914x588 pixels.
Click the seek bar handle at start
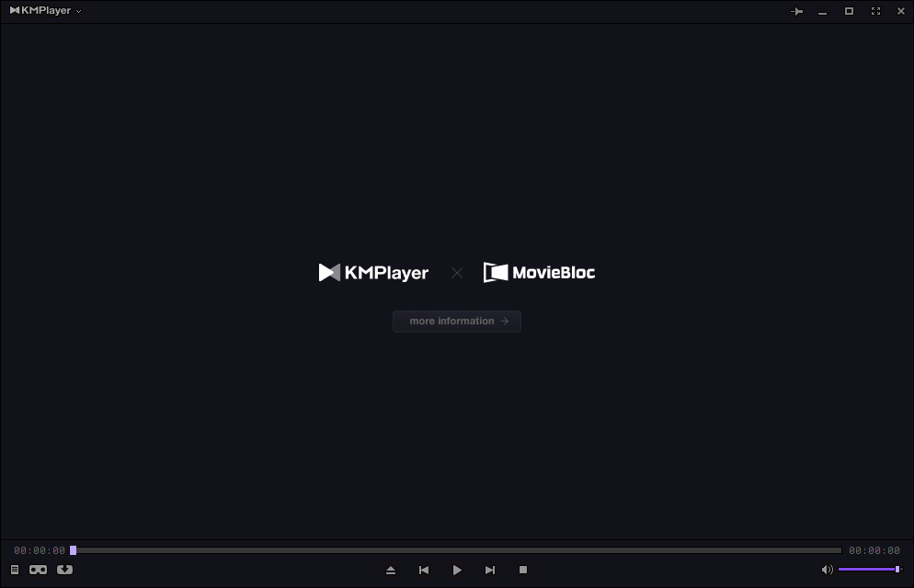pos(74,550)
